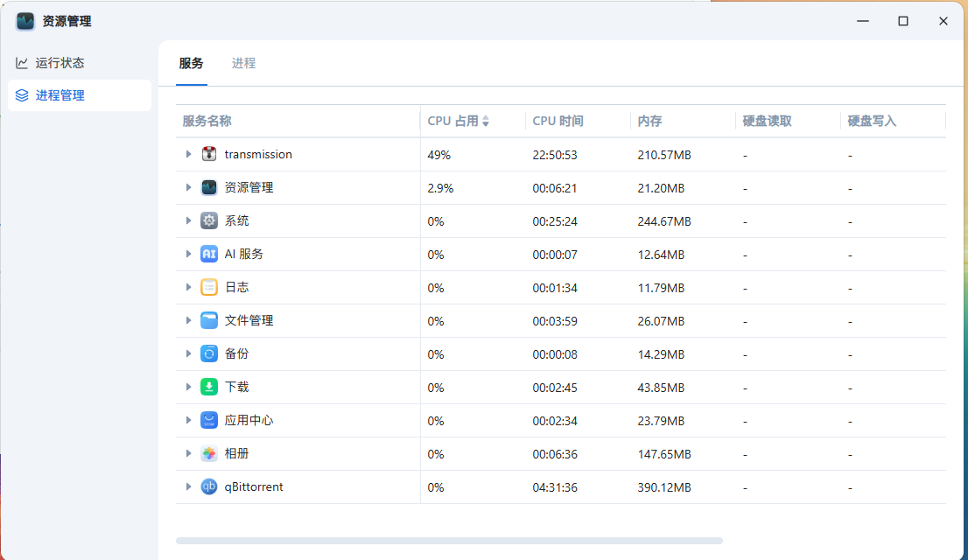Click the 日志 log icon
The height and width of the screenshot is (560, 968).
[x=209, y=287]
